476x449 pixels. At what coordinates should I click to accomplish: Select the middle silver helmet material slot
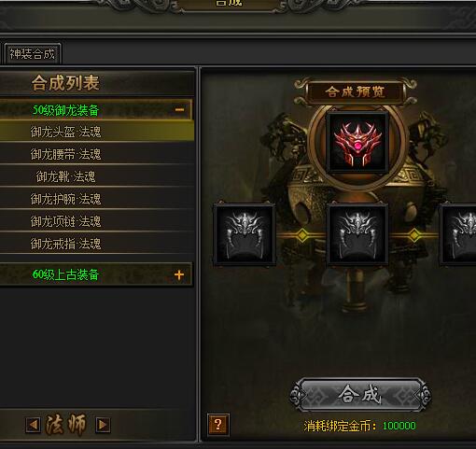pyautogui.click(x=357, y=234)
